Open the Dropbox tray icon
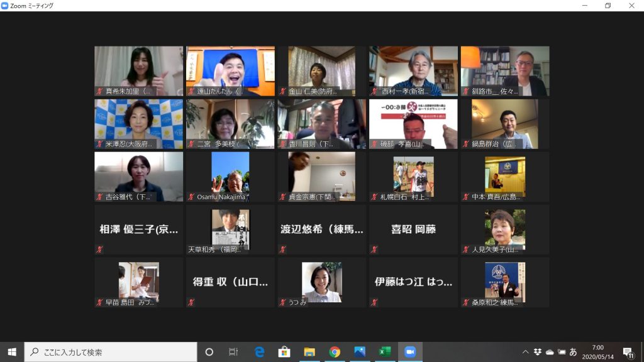Image resolution: width=644 pixels, height=362 pixels. 538,352
